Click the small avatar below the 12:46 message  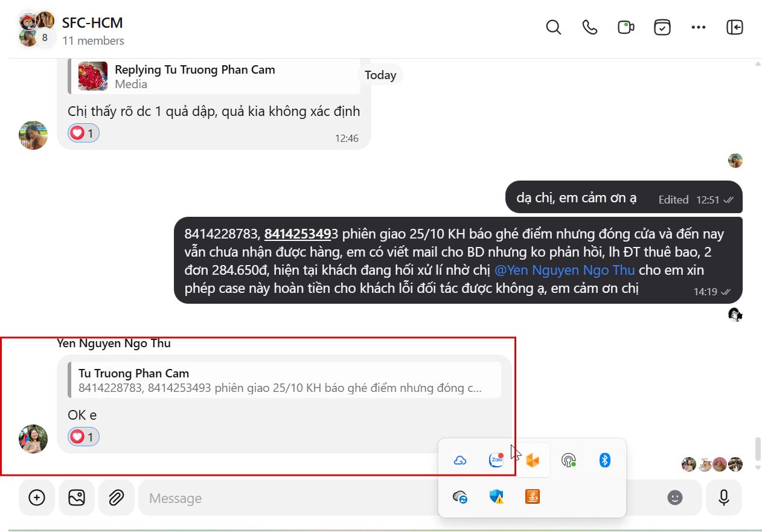tap(735, 161)
